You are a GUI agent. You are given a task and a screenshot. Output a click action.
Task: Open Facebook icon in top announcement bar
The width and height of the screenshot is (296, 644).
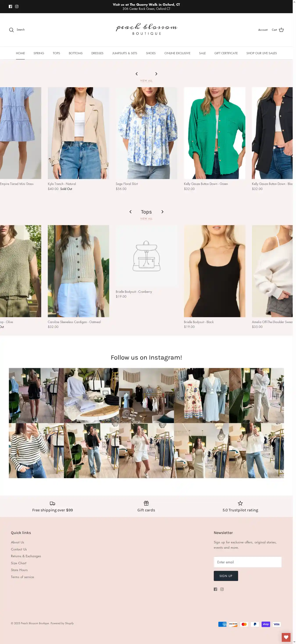point(10,7)
